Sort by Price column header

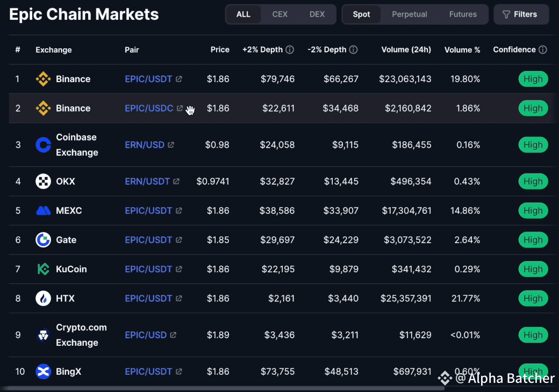(x=220, y=50)
